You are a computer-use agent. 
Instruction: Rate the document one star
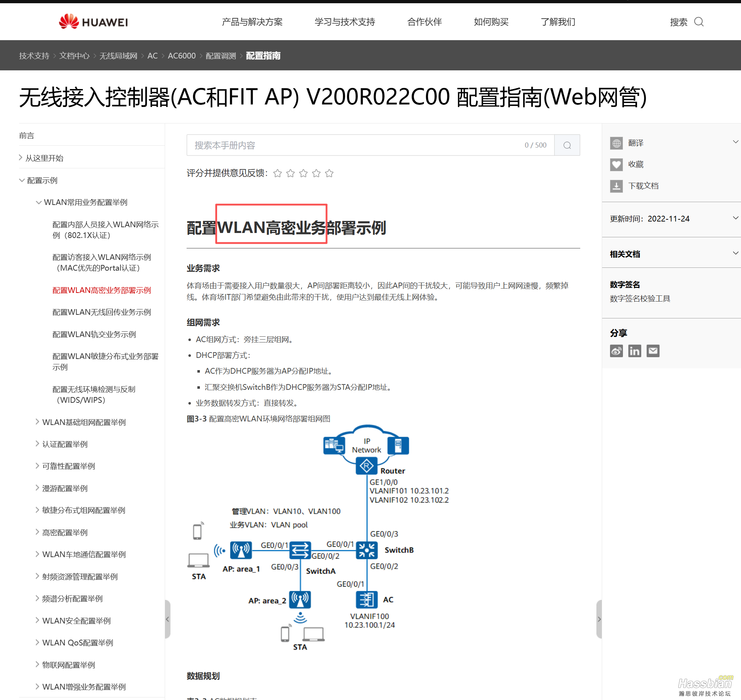pos(277,173)
